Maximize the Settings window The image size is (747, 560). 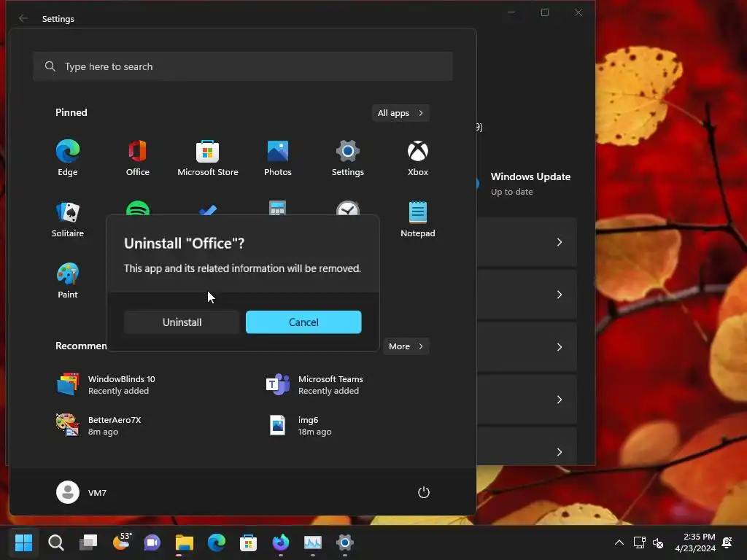point(544,12)
